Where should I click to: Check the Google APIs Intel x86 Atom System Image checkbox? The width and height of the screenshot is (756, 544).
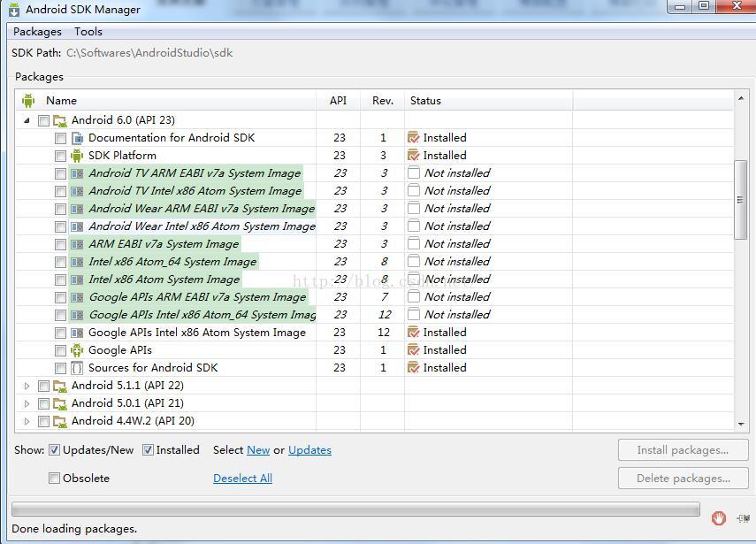[x=60, y=333]
